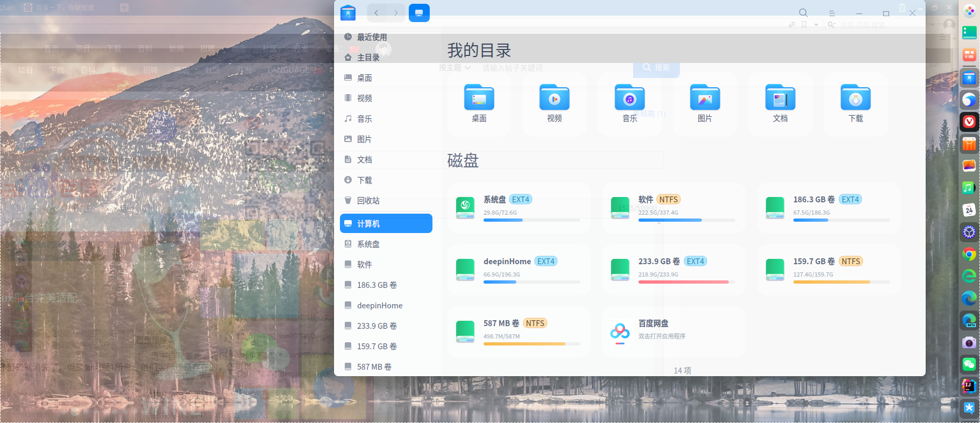This screenshot has width=980, height=423.
Task: Open the control center gear in the dock
Action: point(969,232)
